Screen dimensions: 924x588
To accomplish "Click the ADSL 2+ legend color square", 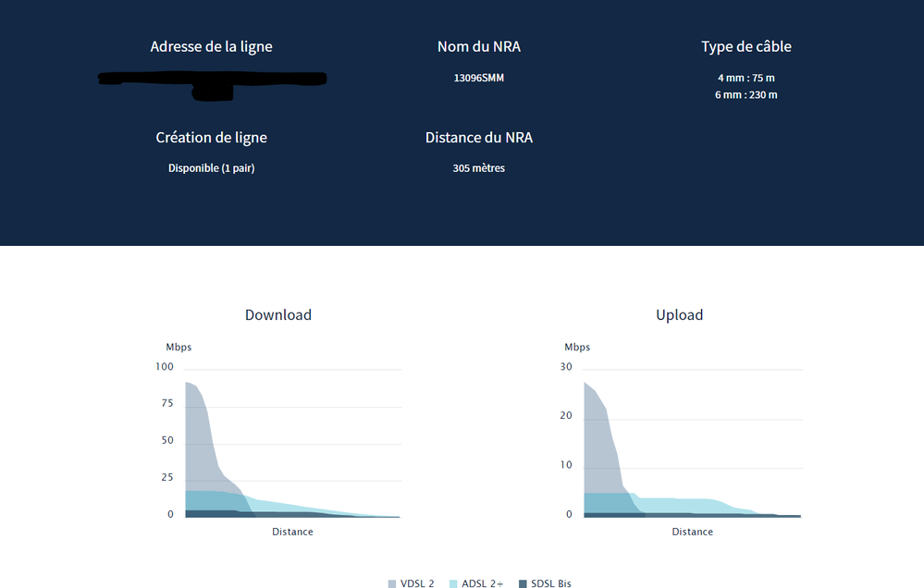I will pos(454,583).
